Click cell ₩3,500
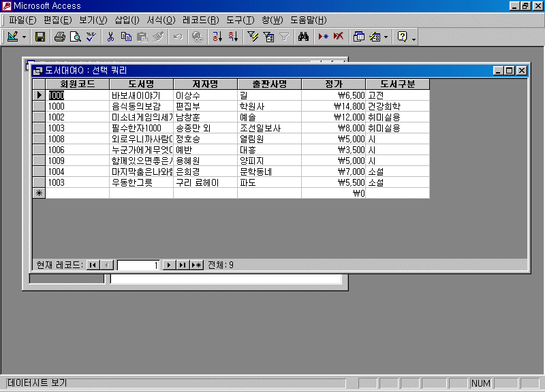The image size is (545, 392). [333, 150]
